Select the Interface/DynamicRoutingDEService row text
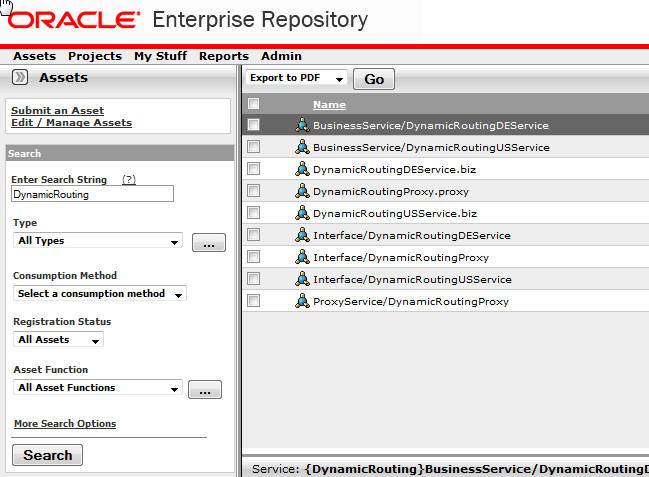This screenshot has width=649, height=477. pyautogui.click(x=412, y=236)
